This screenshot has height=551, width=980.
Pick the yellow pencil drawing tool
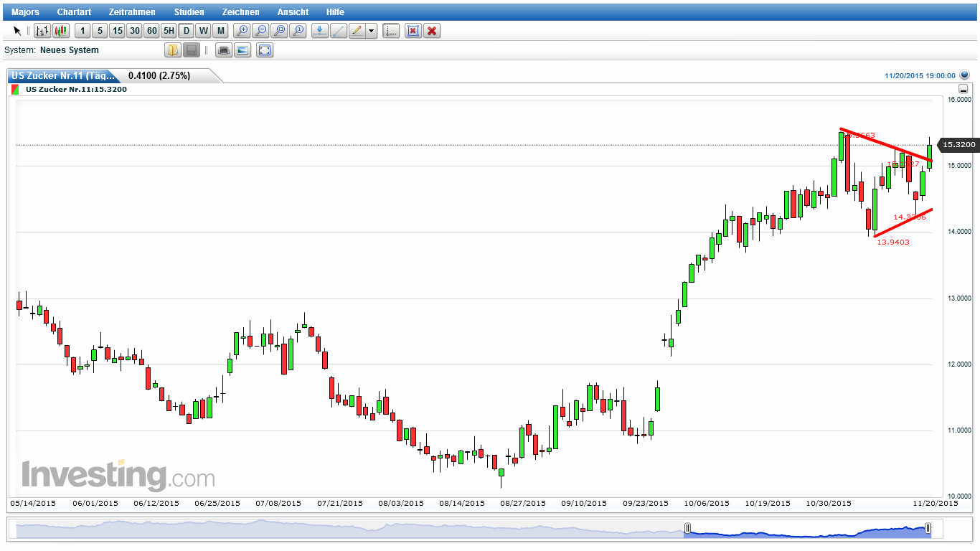tap(357, 31)
